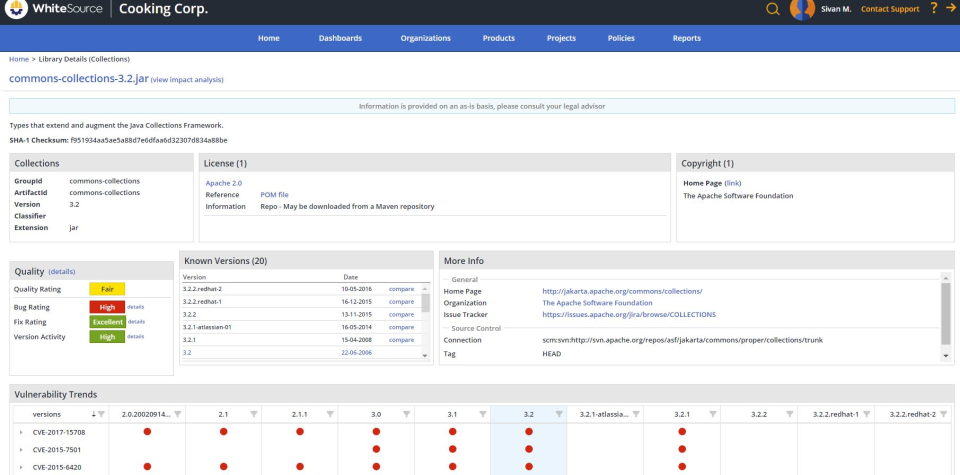Click the search magnifier icon
960x475 pixels.
(x=772, y=9)
